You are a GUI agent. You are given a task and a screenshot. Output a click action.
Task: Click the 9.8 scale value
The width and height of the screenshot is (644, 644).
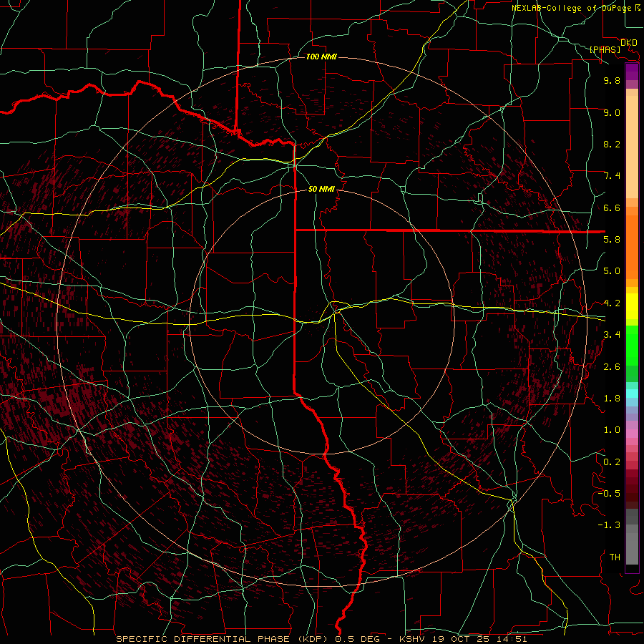[x=612, y=80]
